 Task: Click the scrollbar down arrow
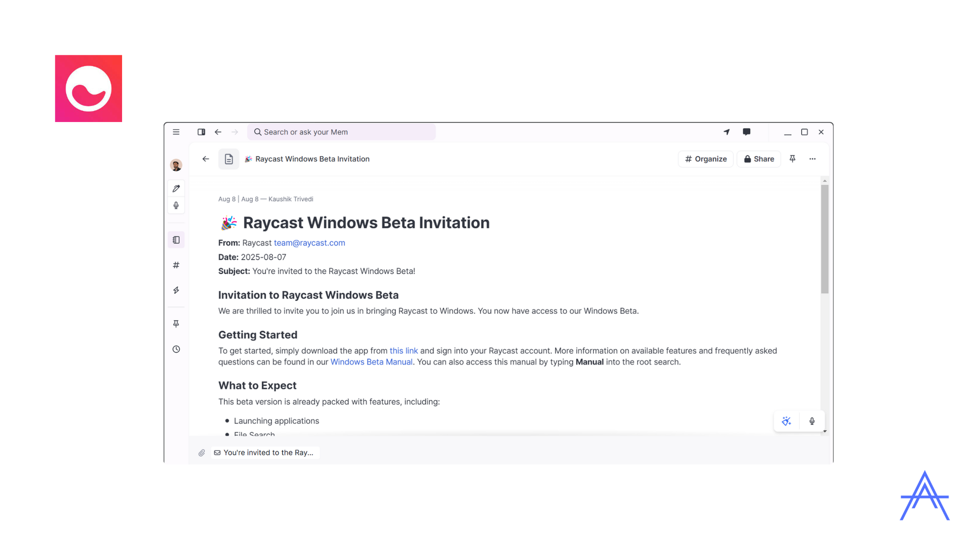coord(825,431)
